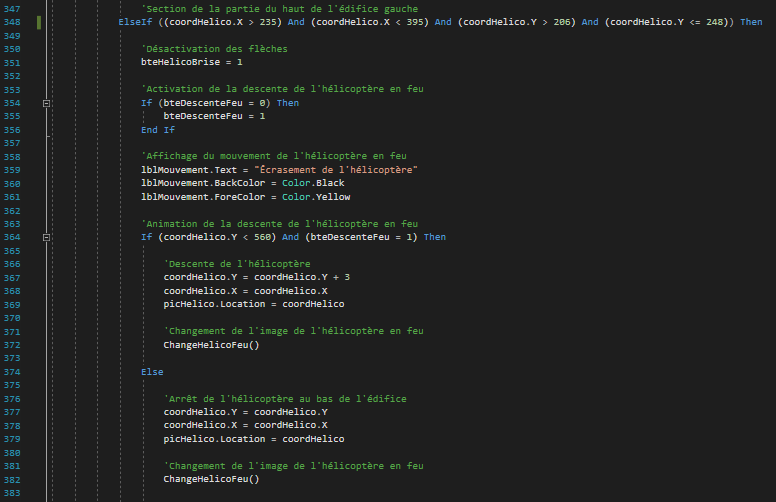Click comment 'Descente de l'hélicoptère
The width and height of the screenshot is (776, 502).
[237, 264]
